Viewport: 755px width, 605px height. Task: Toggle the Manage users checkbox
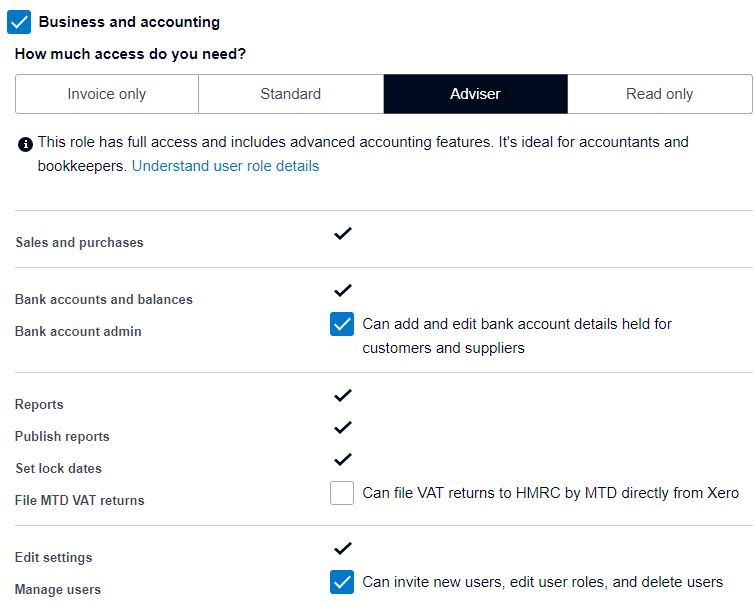(342, 582)
